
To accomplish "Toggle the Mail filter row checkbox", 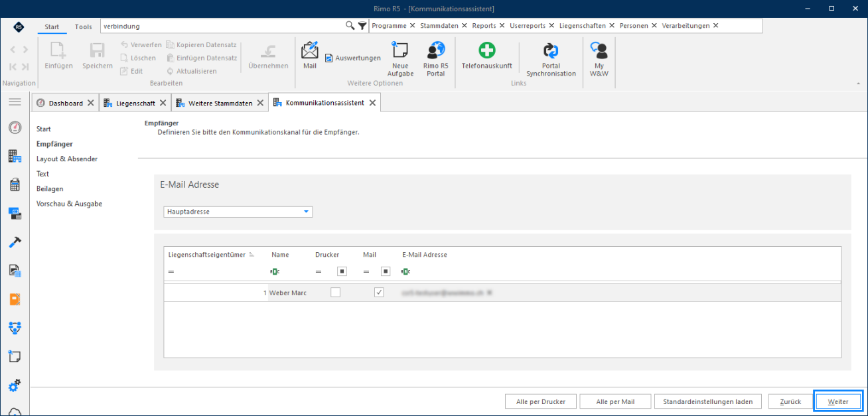I will [x=386, y=271].
